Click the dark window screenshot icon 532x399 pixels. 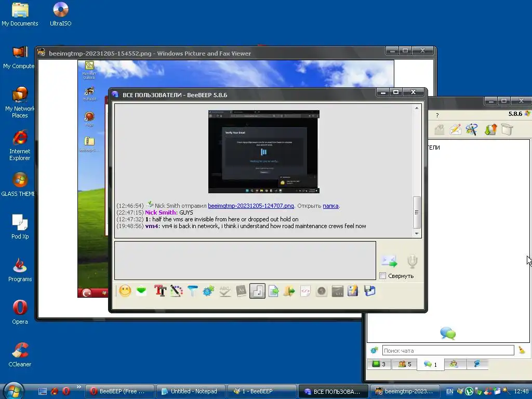tap(337, 291)
